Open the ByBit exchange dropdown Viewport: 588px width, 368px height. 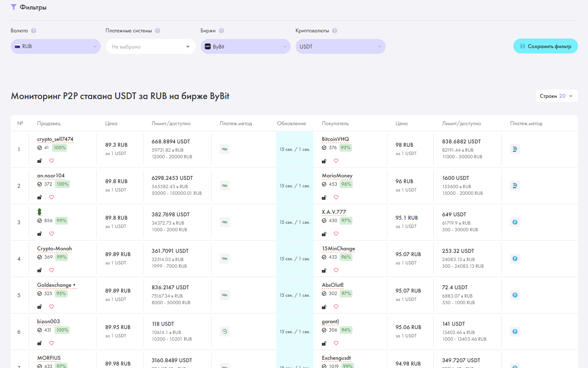click(245, 46)
